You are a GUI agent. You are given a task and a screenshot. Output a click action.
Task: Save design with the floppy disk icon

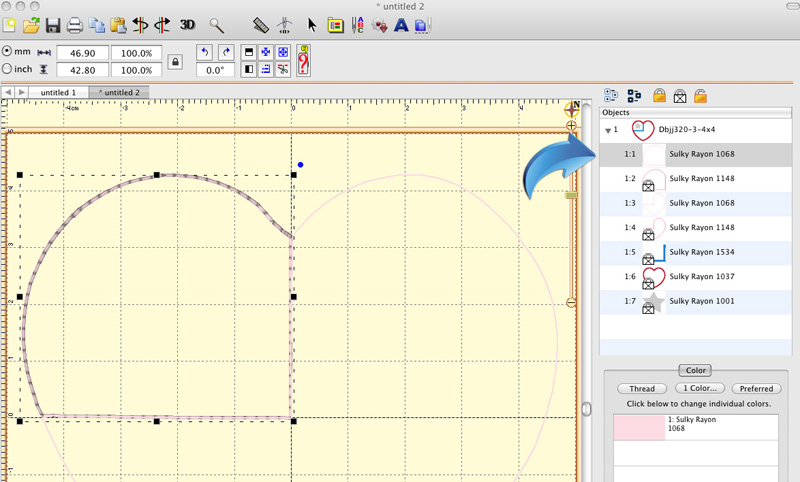(x=53, y=25)
